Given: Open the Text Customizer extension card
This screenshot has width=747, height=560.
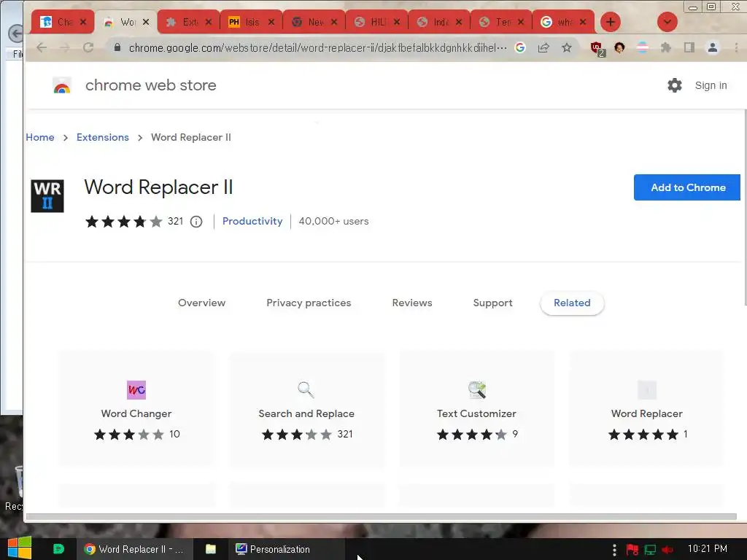Looking at the screenshot, I should point(476,408).
